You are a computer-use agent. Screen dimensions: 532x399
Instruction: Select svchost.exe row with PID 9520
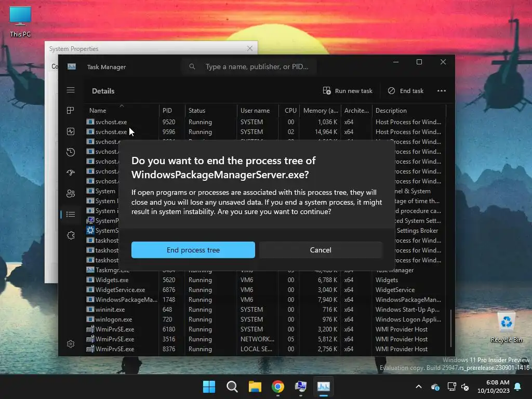click(x=265, y=122)
